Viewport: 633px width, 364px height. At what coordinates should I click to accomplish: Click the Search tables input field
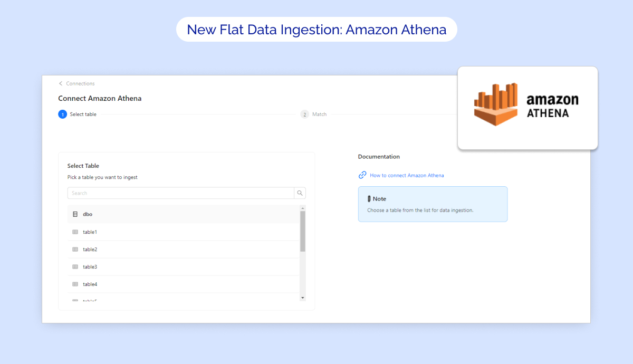point(180,193)
